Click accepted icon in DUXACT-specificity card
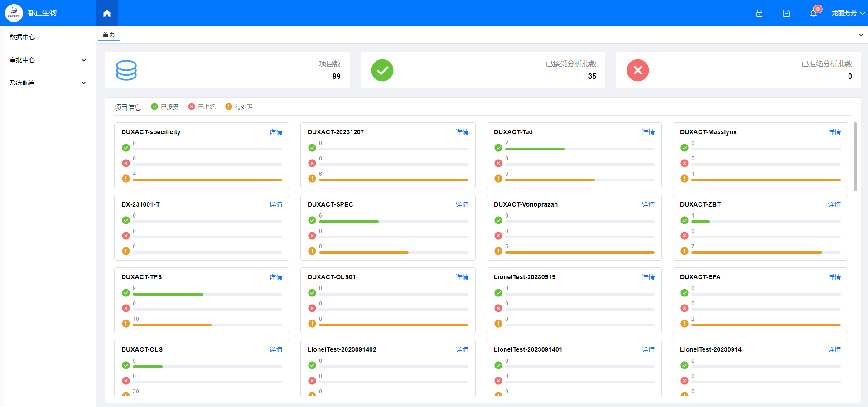 (126, 148)
